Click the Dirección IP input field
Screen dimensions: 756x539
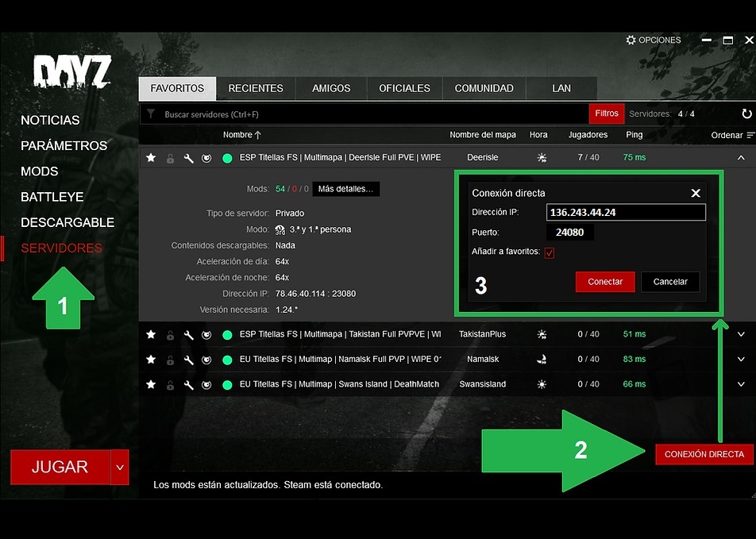pyautogui.click(x=626, y=212)
